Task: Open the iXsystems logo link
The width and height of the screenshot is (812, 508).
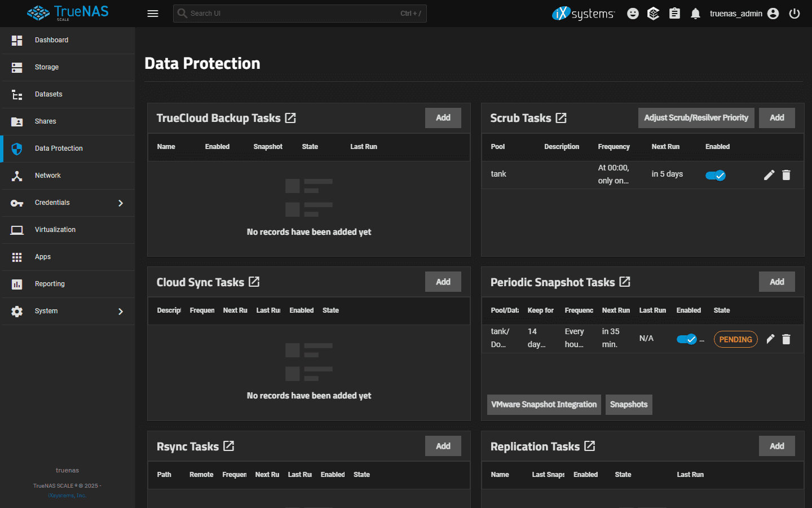Action: [583, 14]
